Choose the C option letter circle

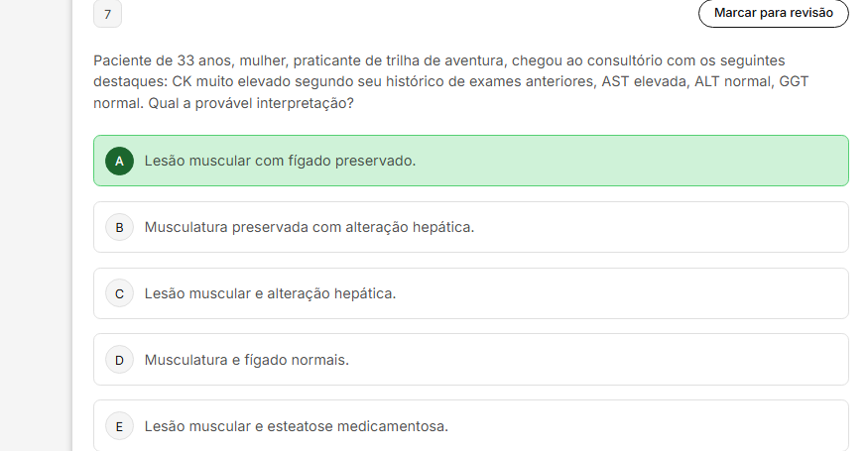click(x=119, y=293)
